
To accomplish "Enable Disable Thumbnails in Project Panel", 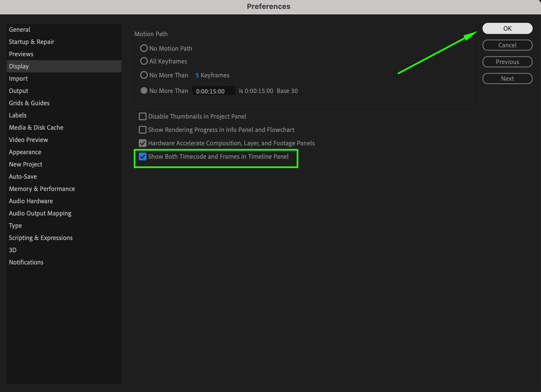I will pyautogui.click(x=143, y=116).
